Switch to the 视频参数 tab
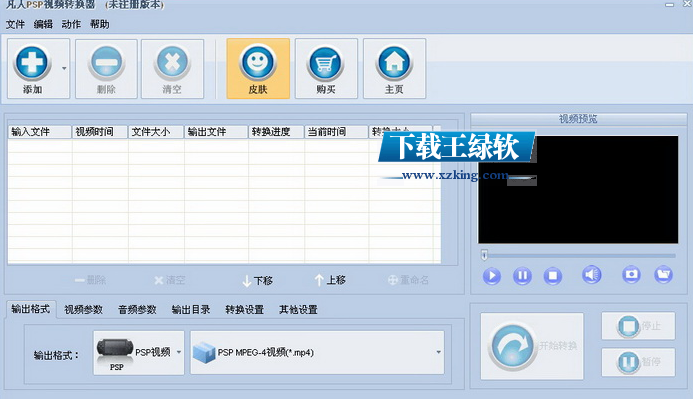The width and height of the screenshot is (693, 399). [x=84, y=310]
